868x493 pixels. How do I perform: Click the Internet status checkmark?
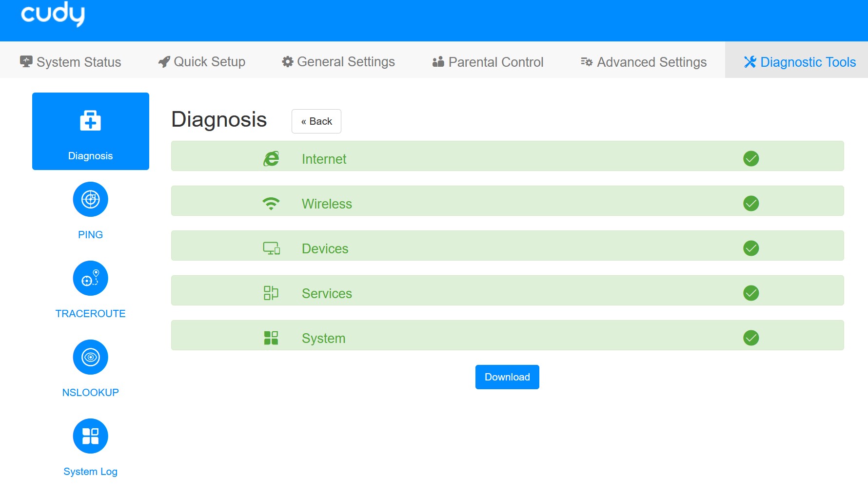pos(751,159)
